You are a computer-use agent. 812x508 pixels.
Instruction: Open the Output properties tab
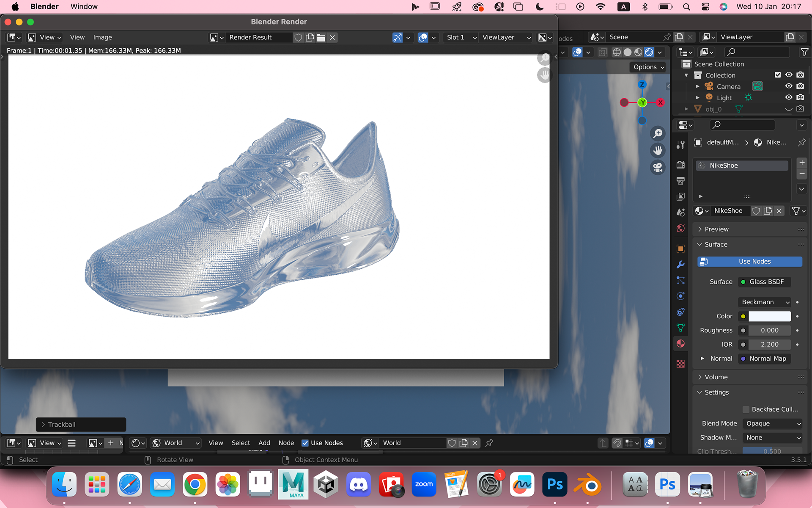680,181
